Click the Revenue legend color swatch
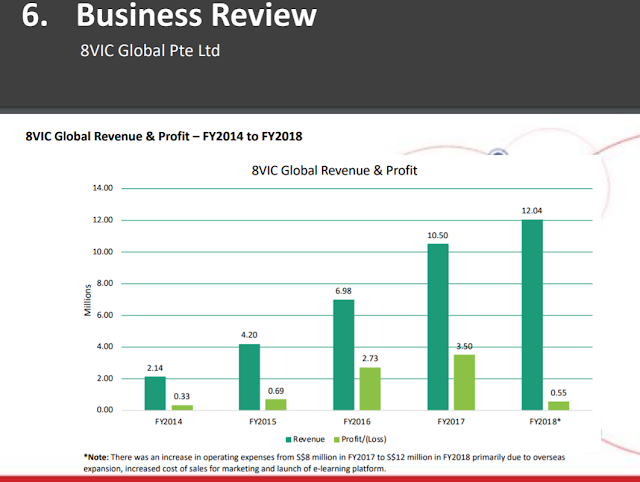 point(288,440)
